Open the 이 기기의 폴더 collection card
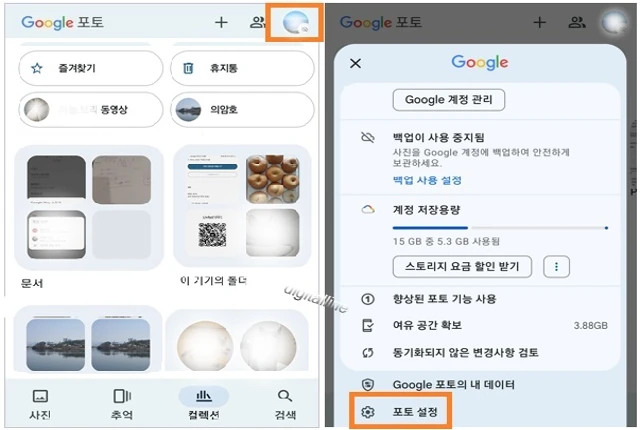Image resolution: width=640 pixels, height=430 pixels. pos(242,206)
